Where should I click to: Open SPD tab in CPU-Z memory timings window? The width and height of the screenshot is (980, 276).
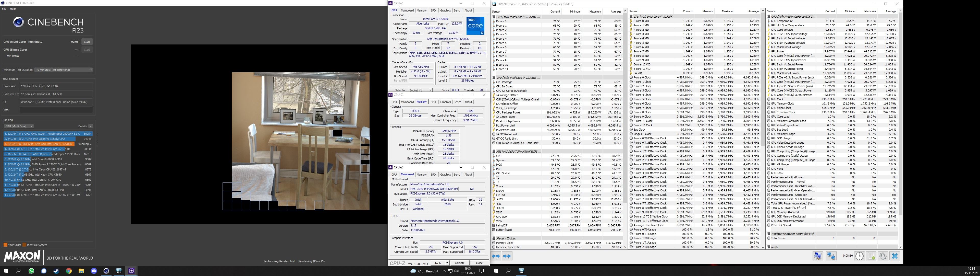pos(433,102)
